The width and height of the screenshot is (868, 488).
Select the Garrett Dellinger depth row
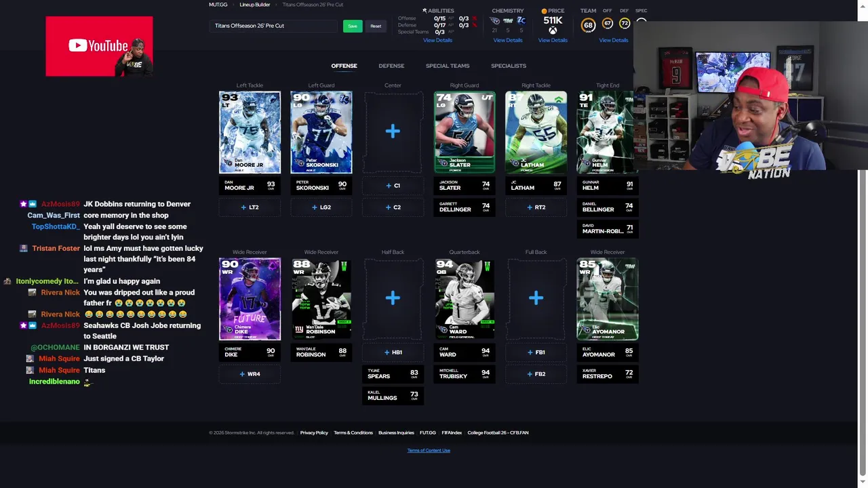tap(465, 207)
